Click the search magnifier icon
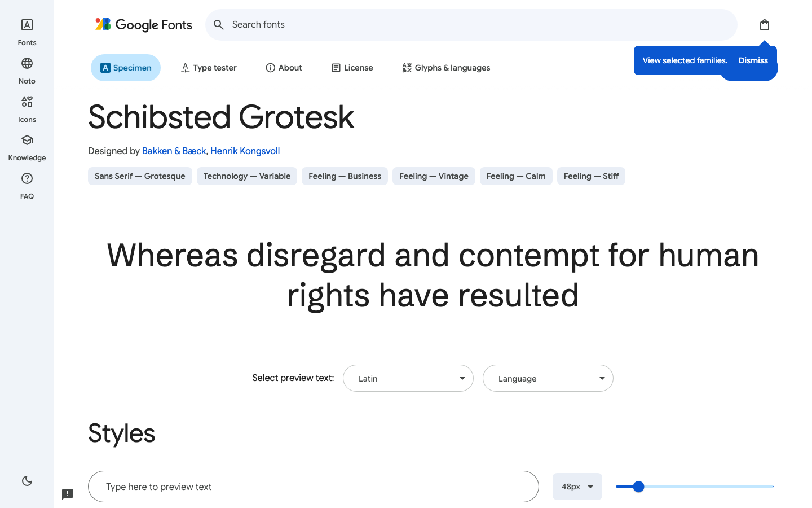Viewport: 812px width, 508px height. pos(219,24)
